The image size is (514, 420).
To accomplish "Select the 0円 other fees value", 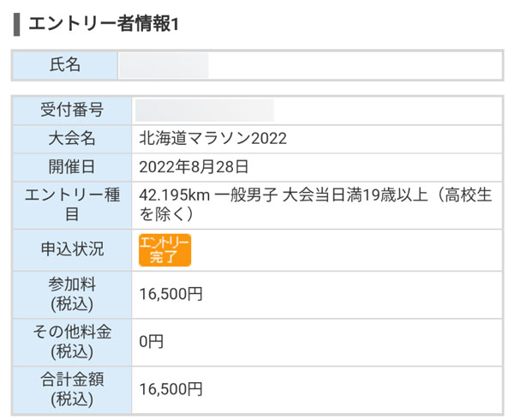I will (x=151, y=342).
